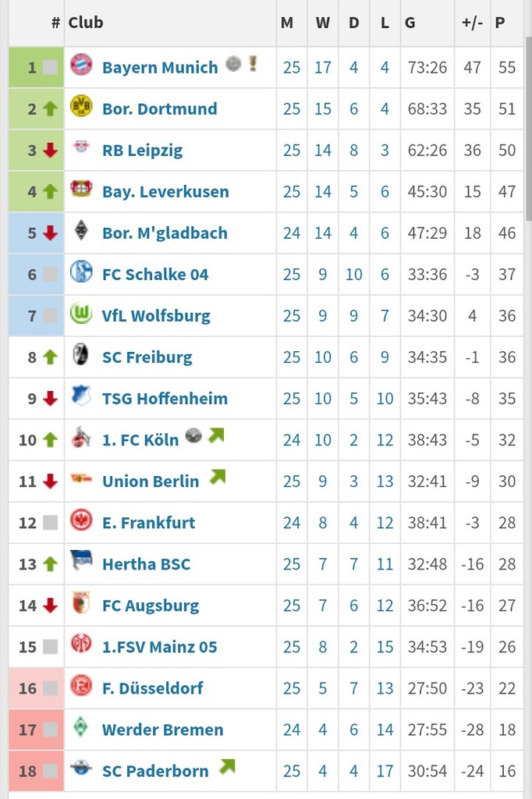Click the Werder Bremen club crest
This screenshot has height=799, width=532.
(x=81, y=727)
